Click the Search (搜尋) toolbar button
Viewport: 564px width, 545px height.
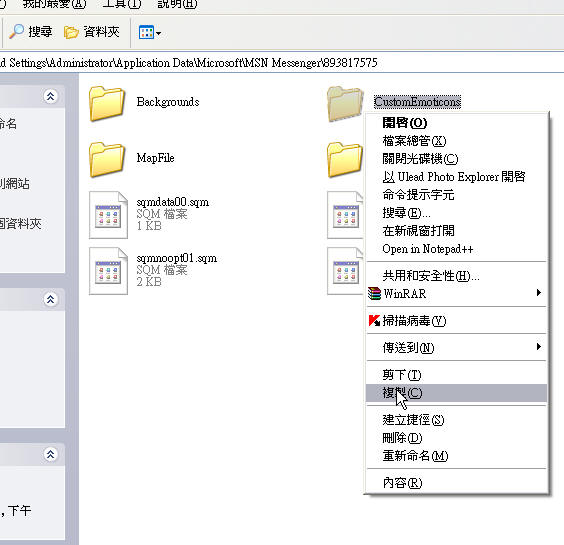click(x=30, y=32)
